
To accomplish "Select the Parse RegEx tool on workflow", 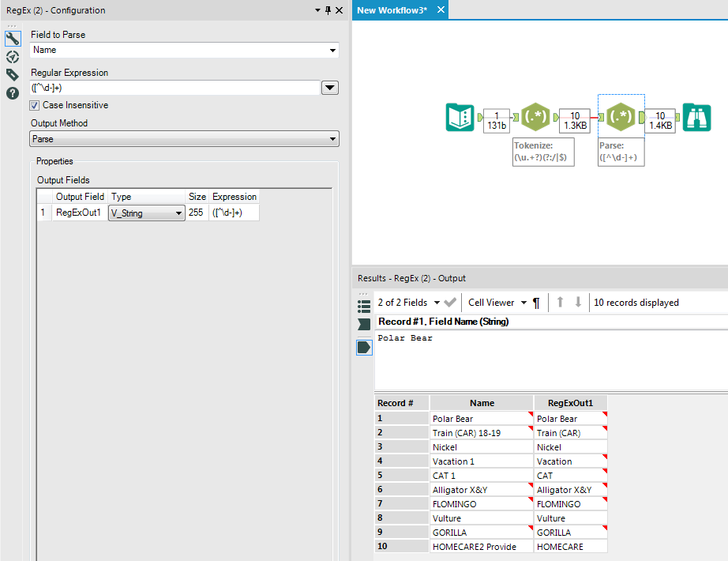I will coord(621,117).
